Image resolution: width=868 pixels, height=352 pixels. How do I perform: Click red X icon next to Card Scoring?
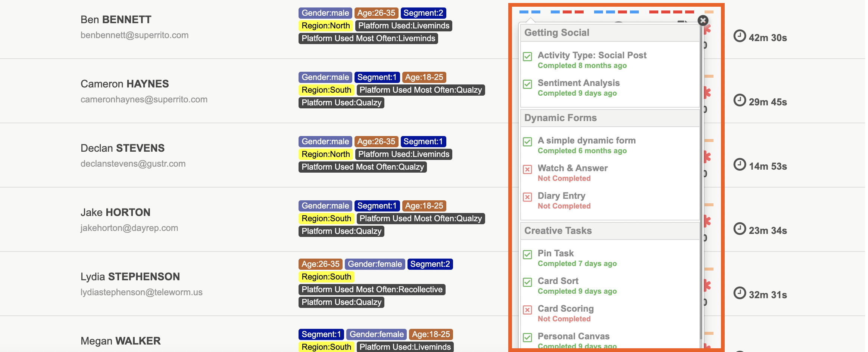[x=527, y=310]
